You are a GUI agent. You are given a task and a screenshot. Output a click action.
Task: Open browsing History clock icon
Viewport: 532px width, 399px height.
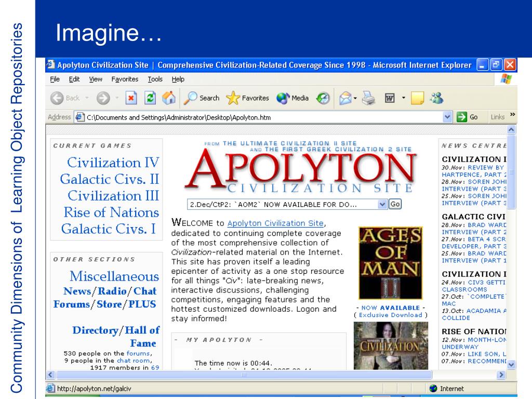coord(323,98)
